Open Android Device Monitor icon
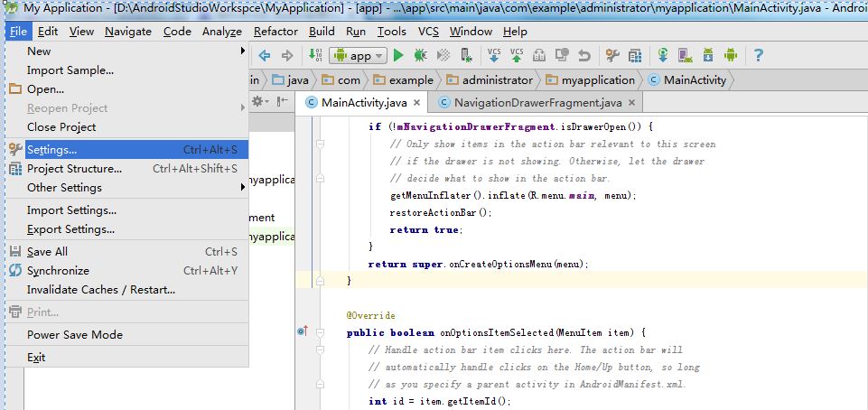 coord(731,55)
